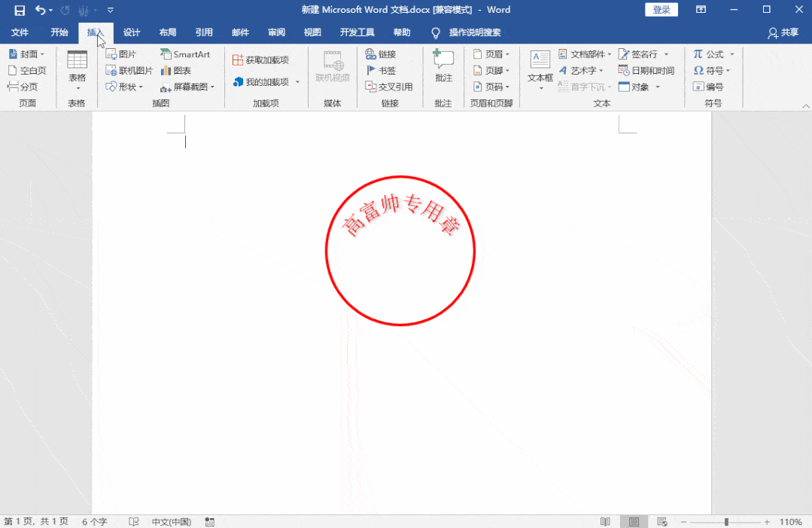Switch to the 视图 tab

312,32
